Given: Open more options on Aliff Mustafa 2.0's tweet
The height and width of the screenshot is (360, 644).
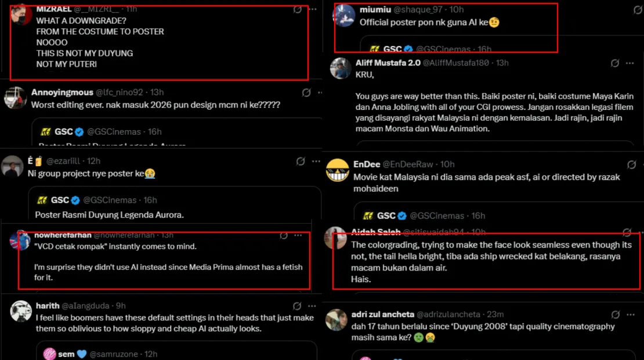Looking at the screenshot, I should 629,63.
